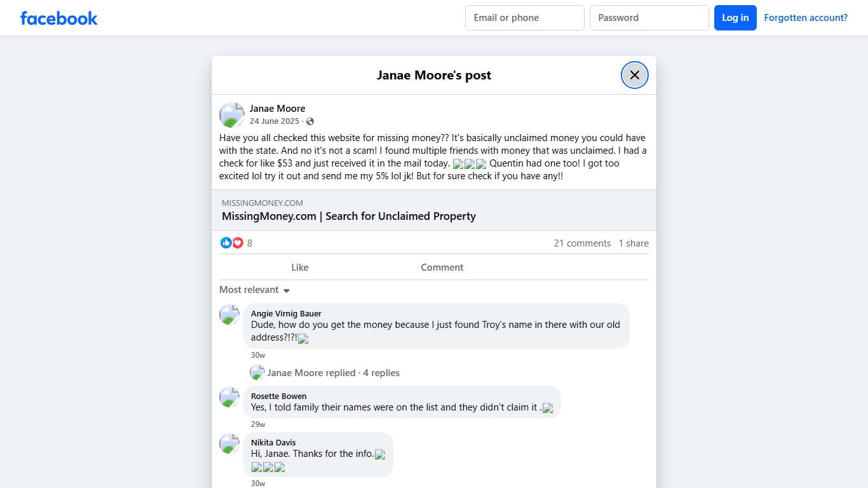868x488 pixels.
Task: Click the globe privacy icon on the post
Action: (x=309, y=121)
